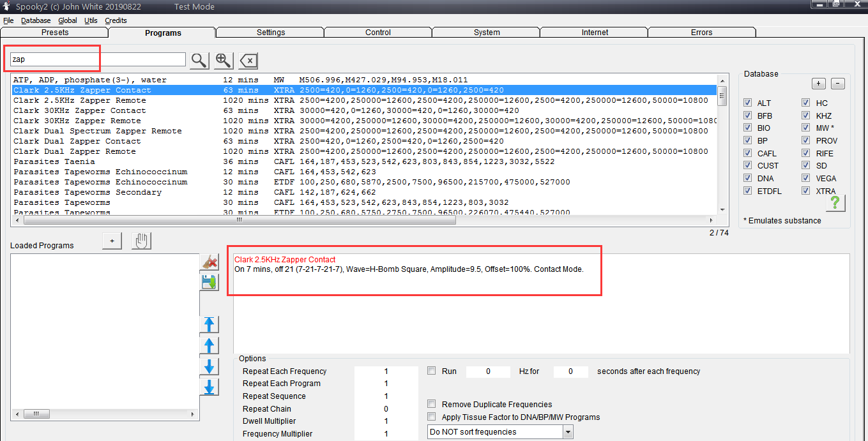Click the floppy disk save icon

click(209, 282)
